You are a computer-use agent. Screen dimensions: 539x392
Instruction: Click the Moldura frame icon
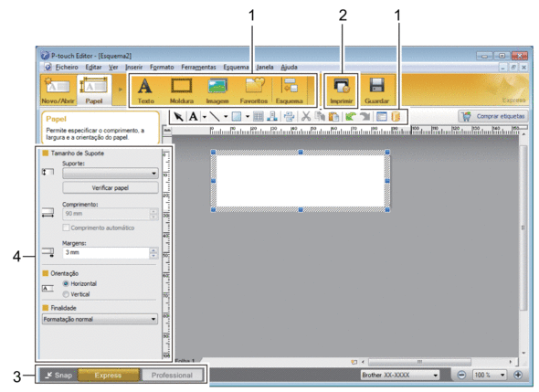(x=182, y=86)
